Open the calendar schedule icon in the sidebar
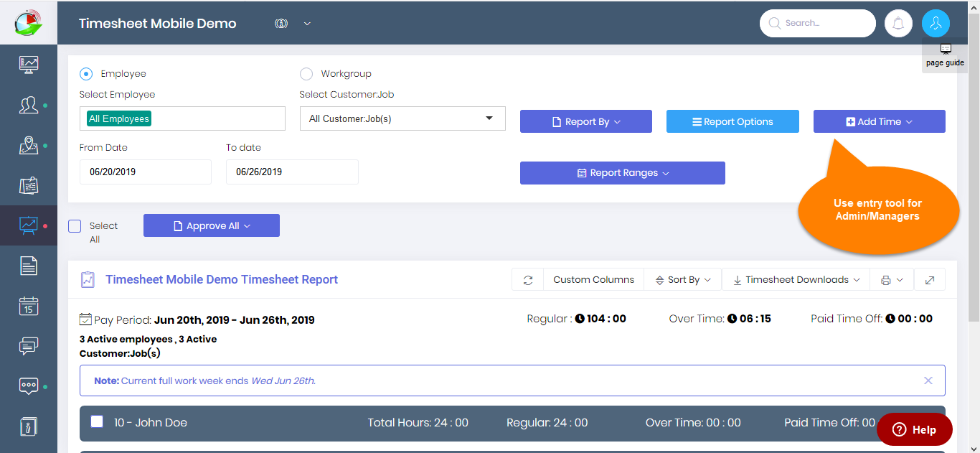The height and width of the screenshot is (453, 980). click(29, 305)
